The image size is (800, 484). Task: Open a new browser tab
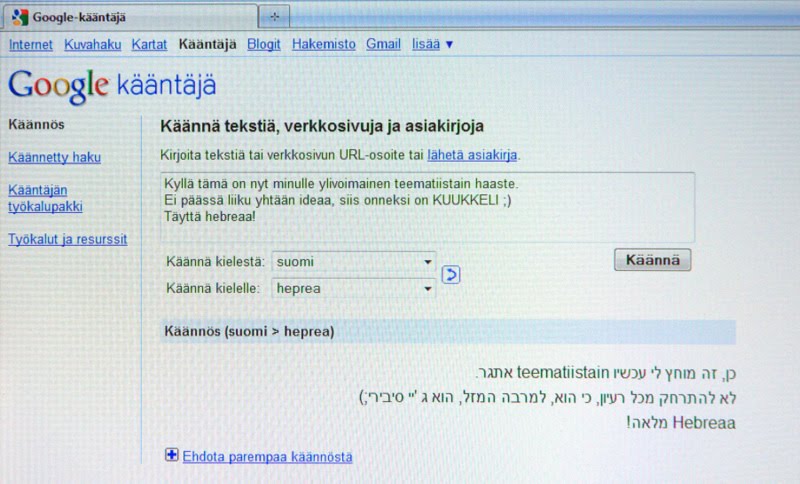tap(274, 17)
